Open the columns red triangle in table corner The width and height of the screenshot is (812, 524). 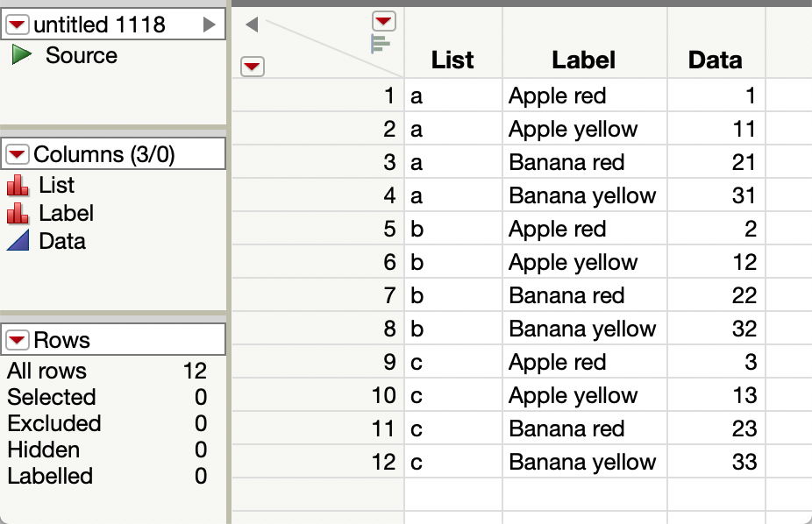(x=383, y=21)
